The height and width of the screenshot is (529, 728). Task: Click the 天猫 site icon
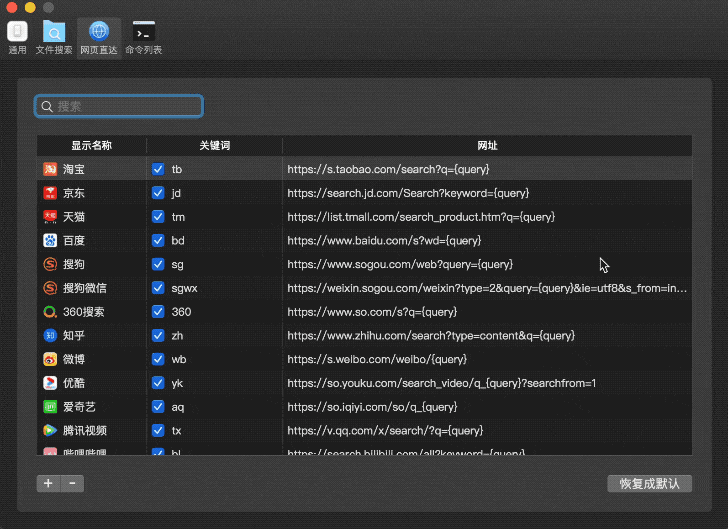point(50,216)
